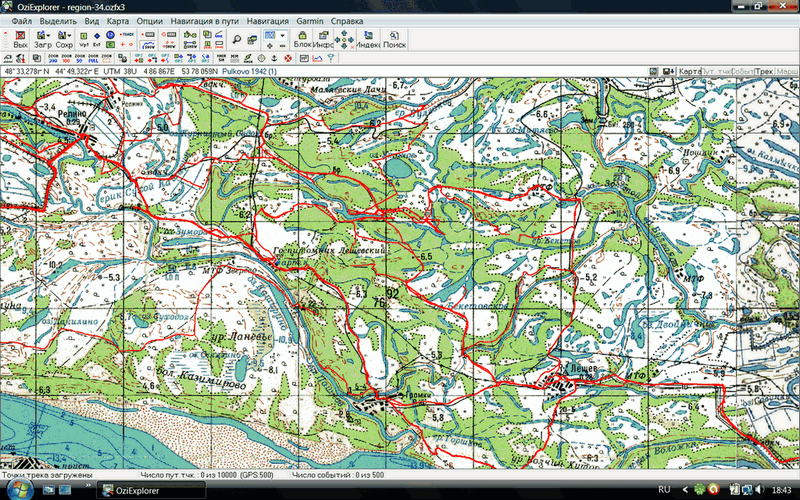Viewport: 800px width, 500px height.
Task: Switch to the Событ tab
Action: click(742, 71)
